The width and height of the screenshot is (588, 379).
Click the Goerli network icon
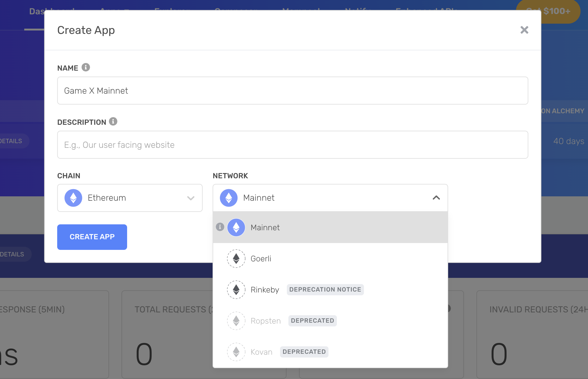(236, 259)
